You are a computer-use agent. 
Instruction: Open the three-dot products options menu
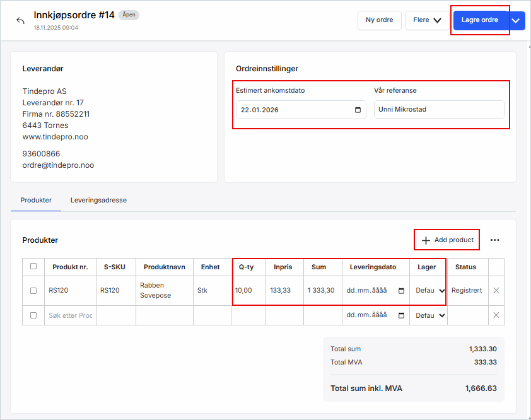[x=494, y=240]
